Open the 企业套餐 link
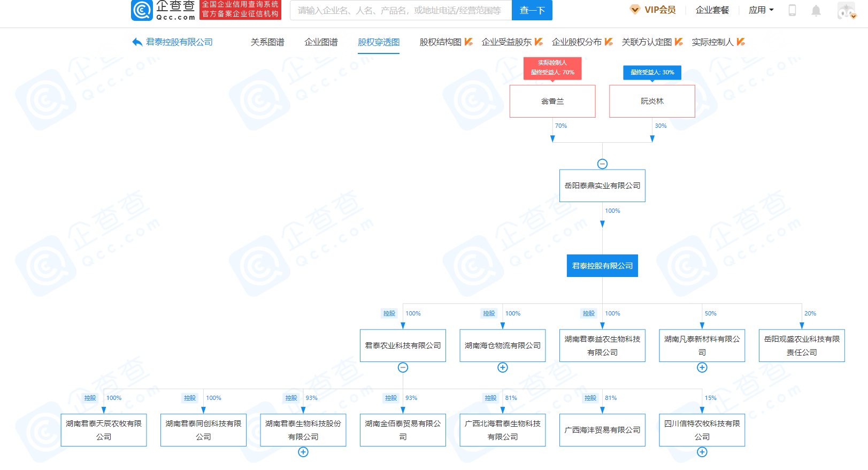The height and width of the screenshot is (470, 868). coord(712,10)
